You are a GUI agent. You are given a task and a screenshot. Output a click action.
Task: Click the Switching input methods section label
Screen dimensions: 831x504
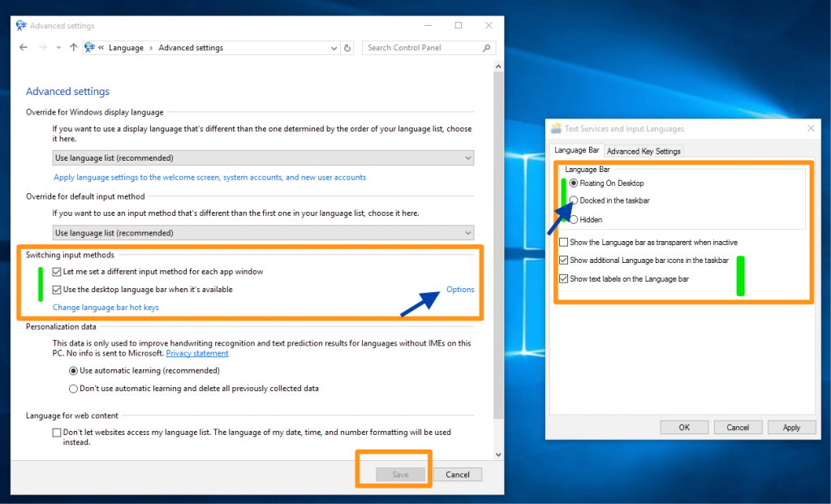70,255
